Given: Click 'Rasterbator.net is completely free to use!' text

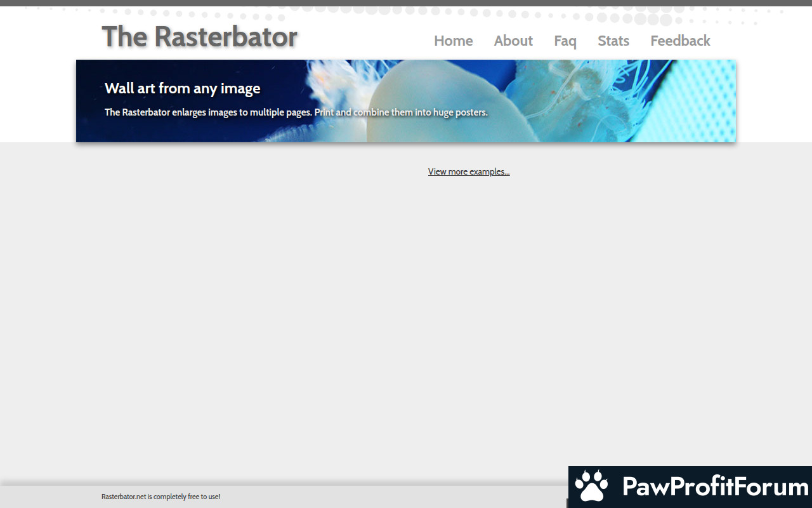Looking at the screenshot, I should tap(160, 497).
